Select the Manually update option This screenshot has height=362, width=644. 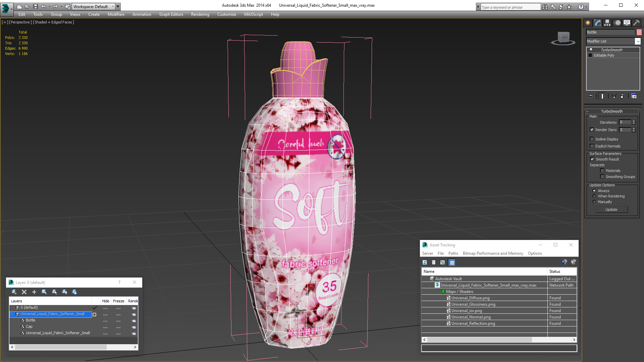tap(594, 202)
